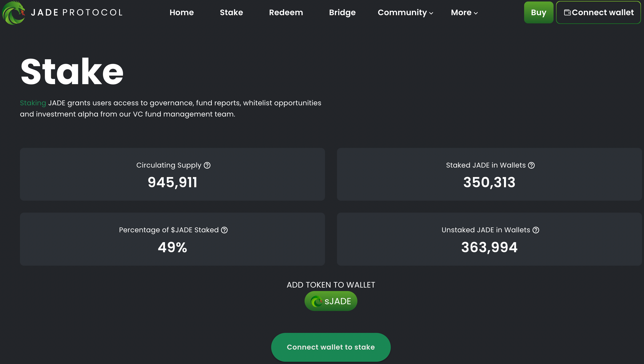The width and height of the screenshot is (644, 364).
Task: Click Connect wallet to stake button
Action: point(331,347)
